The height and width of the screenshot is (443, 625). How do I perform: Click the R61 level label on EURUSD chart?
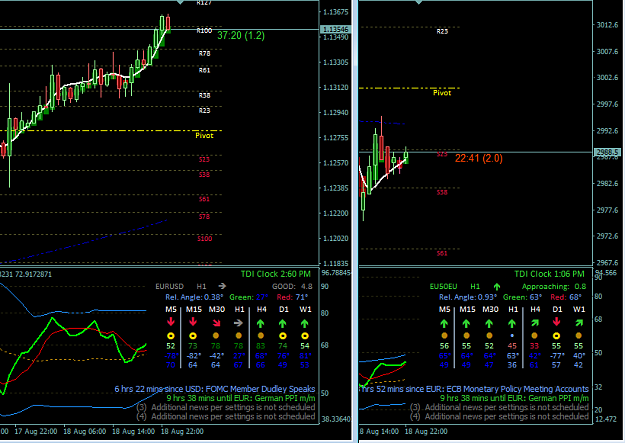204,71
